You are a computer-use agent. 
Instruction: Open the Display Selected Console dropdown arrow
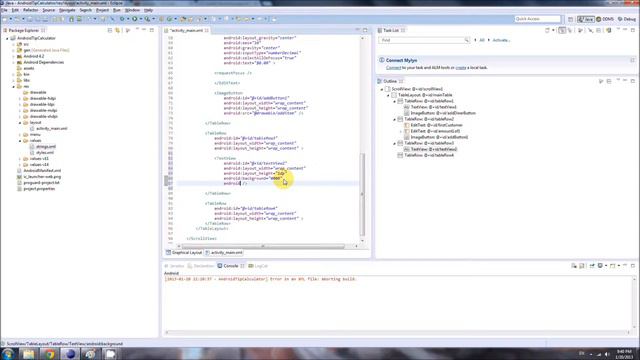(606, 266)
